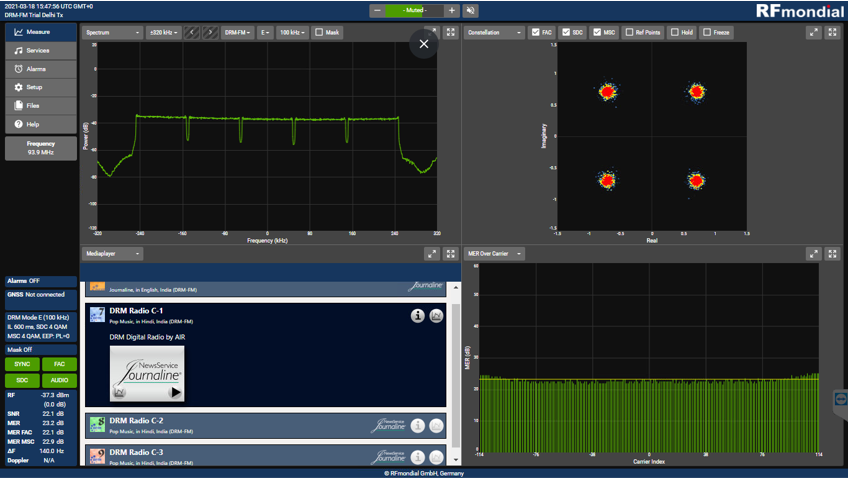Expand the Constellation panel to fullscreen

[832, 32]
